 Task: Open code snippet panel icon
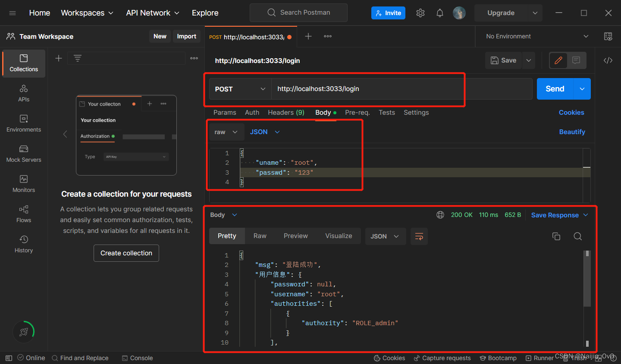point(608,60)
